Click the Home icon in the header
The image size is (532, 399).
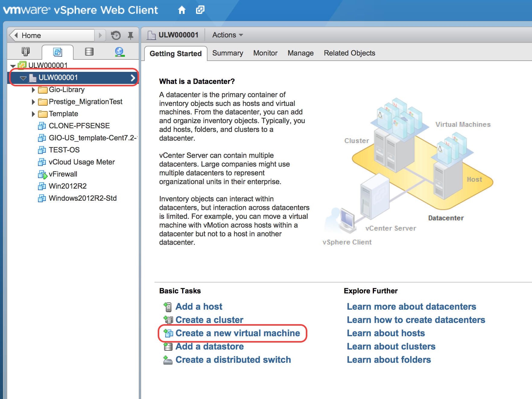(182, 10)
